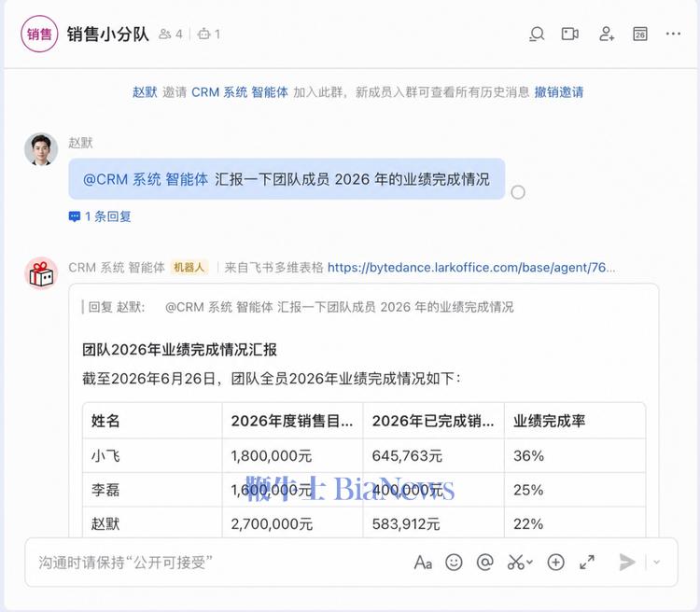The height and width of the screenshot is (612, 700).
Task: Click the quoted reply 回复 赵默
Action: [x=299, y=307]
